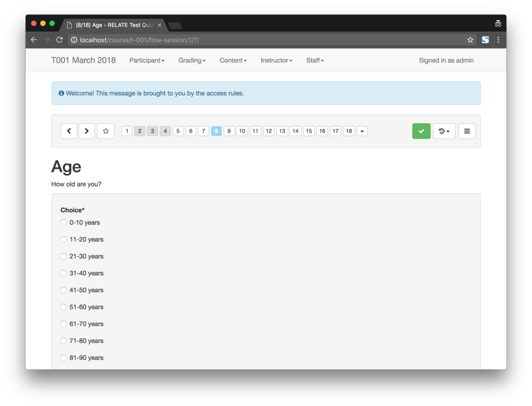
Task: Click the Signed in as admin link
Action: tap(446, 60)
